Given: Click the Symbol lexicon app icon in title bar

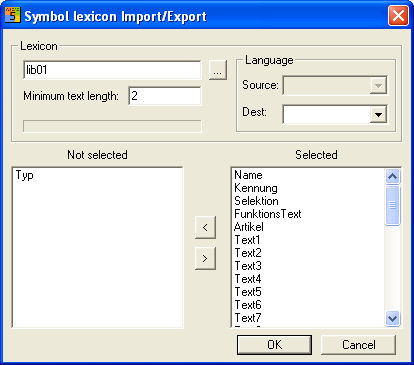Looking at the screenshot, I should [13, 15].
